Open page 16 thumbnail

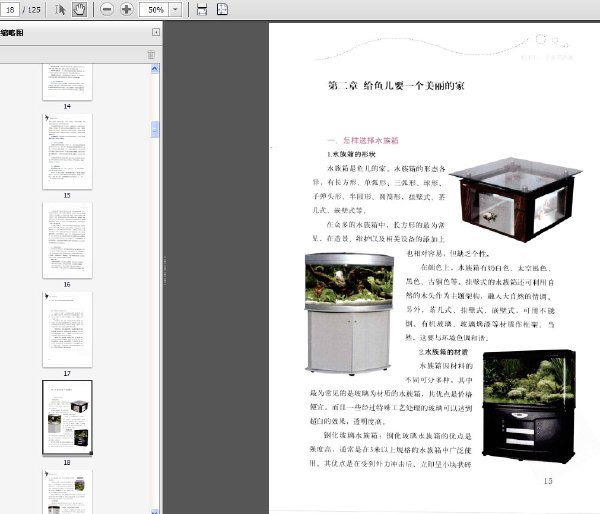pyautogui.click(x=67, y=240)
